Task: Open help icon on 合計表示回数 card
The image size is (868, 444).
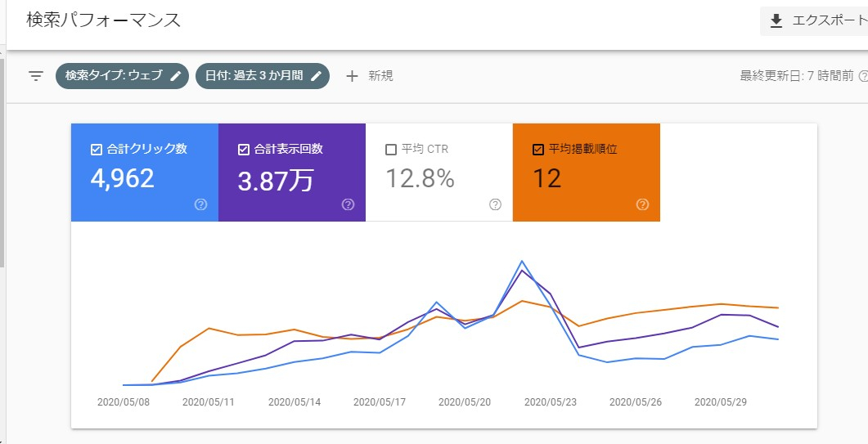Action: 349,204
